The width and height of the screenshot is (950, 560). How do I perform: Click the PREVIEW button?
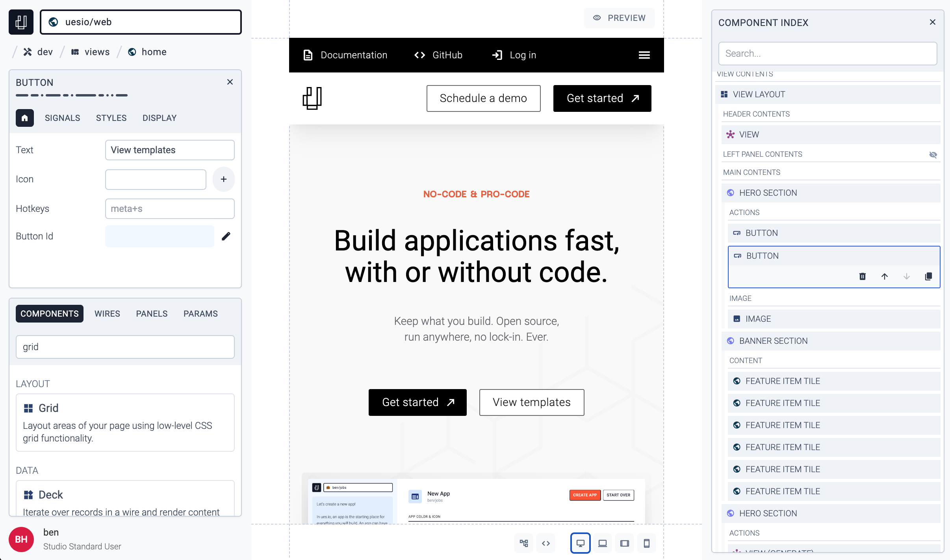click(619, 18)
